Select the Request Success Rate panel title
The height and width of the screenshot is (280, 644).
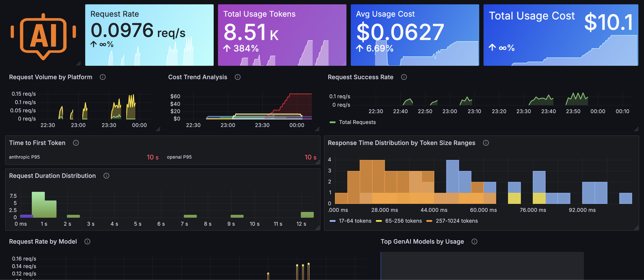click(x=360, y=77)
